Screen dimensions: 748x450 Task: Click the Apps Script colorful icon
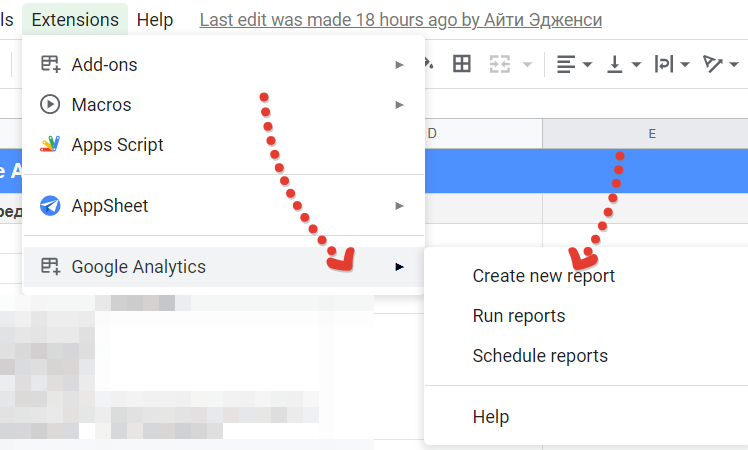pos(50,144)
